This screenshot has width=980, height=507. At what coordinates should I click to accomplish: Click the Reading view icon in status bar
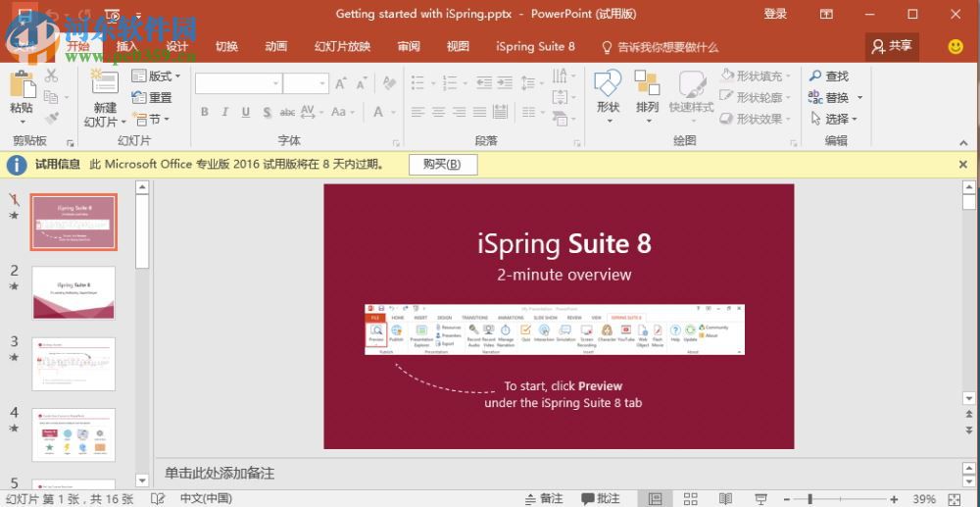pos(725,499)
